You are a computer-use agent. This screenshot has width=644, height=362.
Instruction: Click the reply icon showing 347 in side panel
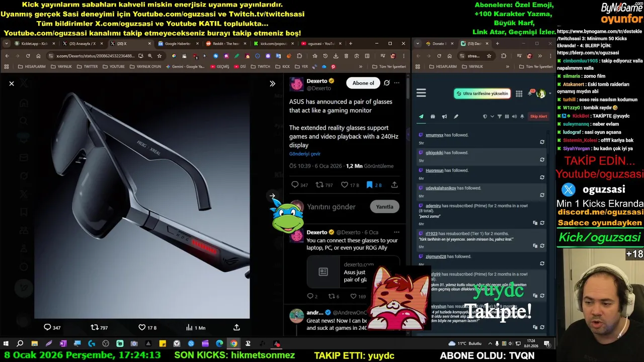coord(300,185)
